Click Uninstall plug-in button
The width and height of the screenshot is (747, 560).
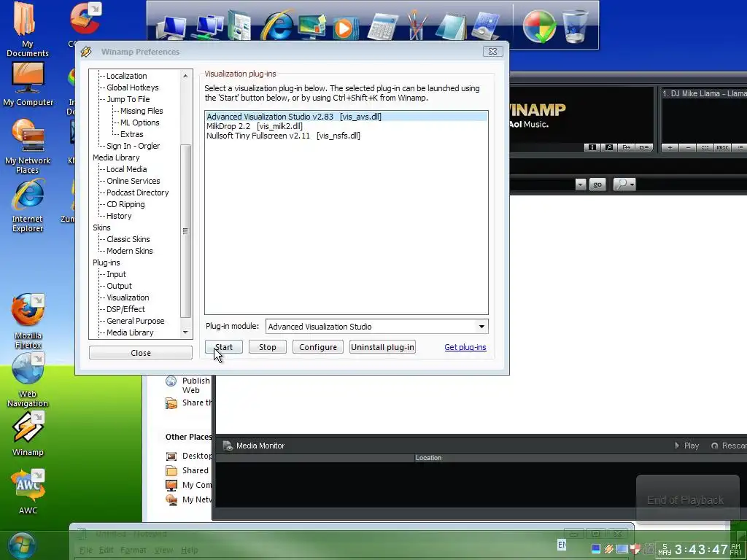tap(382, 347)
